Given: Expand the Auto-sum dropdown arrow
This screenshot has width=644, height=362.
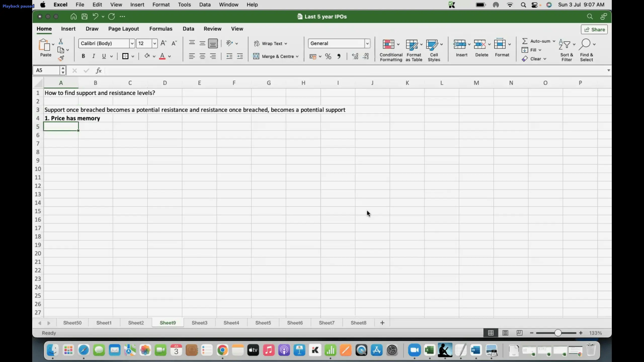Looking at the screenshot, I should tap(554, 41).
